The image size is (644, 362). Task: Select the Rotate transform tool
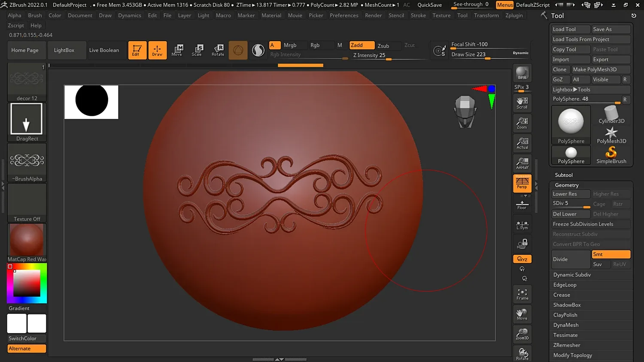coord(218,50)
